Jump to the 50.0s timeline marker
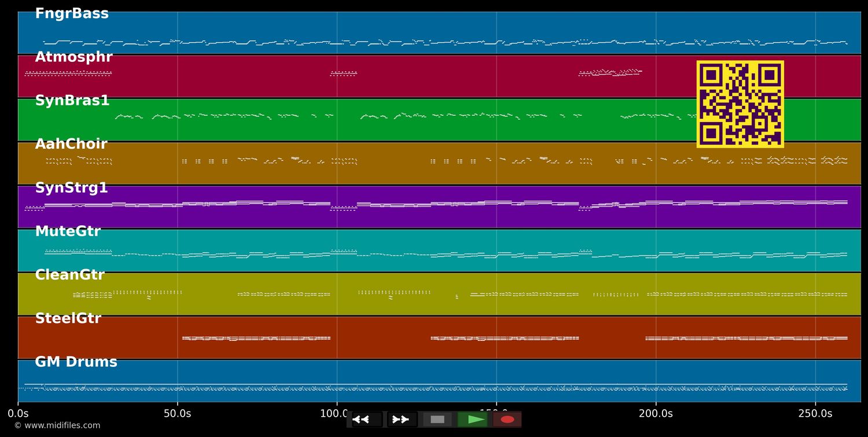This screenshot has width=868, height=437. (x=177, y=413)
